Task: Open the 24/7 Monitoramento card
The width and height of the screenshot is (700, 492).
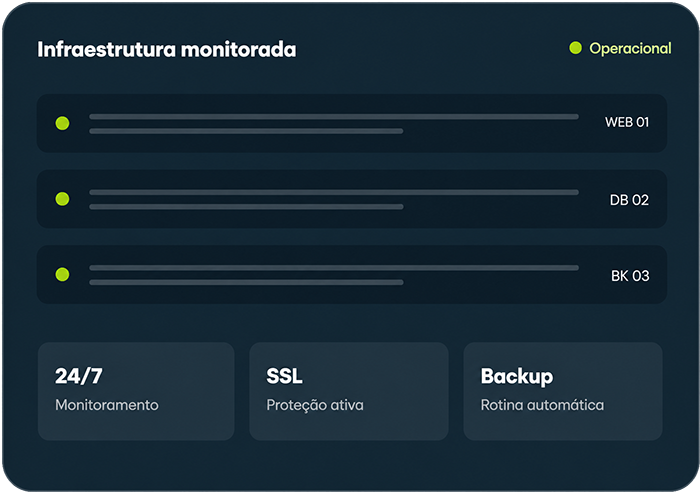Action: 136,392
